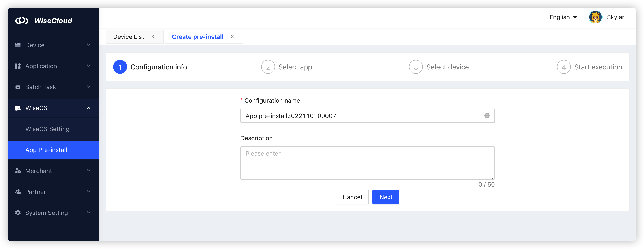This screenshot has width=644, height=249.
Task: Switch to the Device List tab
Action: [128, 36]
